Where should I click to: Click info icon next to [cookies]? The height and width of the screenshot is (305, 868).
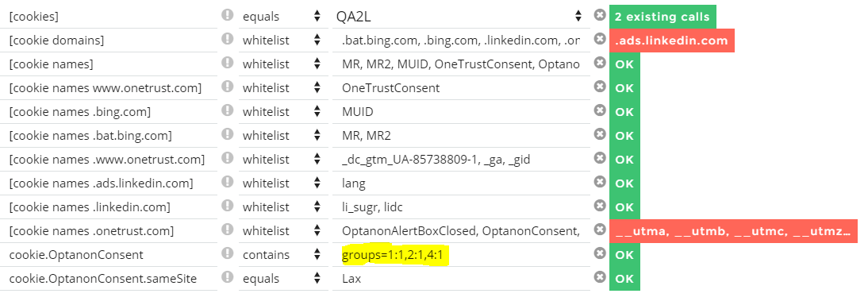pyautogui.click(x=227, y=15)
